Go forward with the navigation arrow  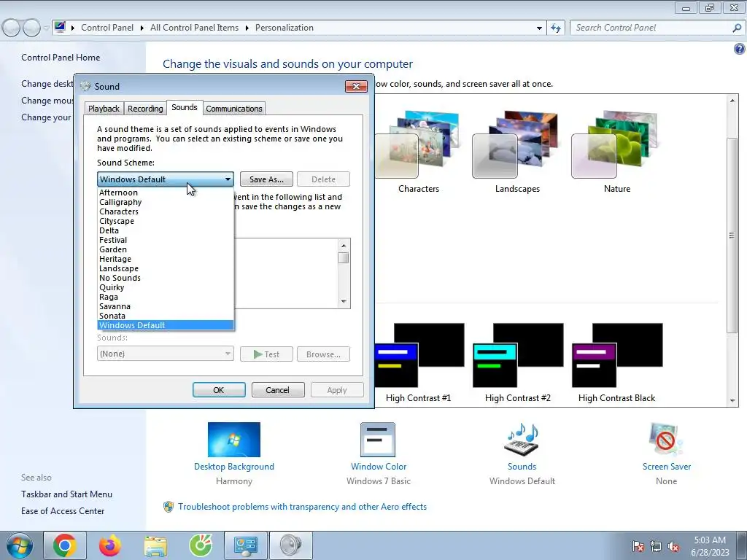(31, 28)
